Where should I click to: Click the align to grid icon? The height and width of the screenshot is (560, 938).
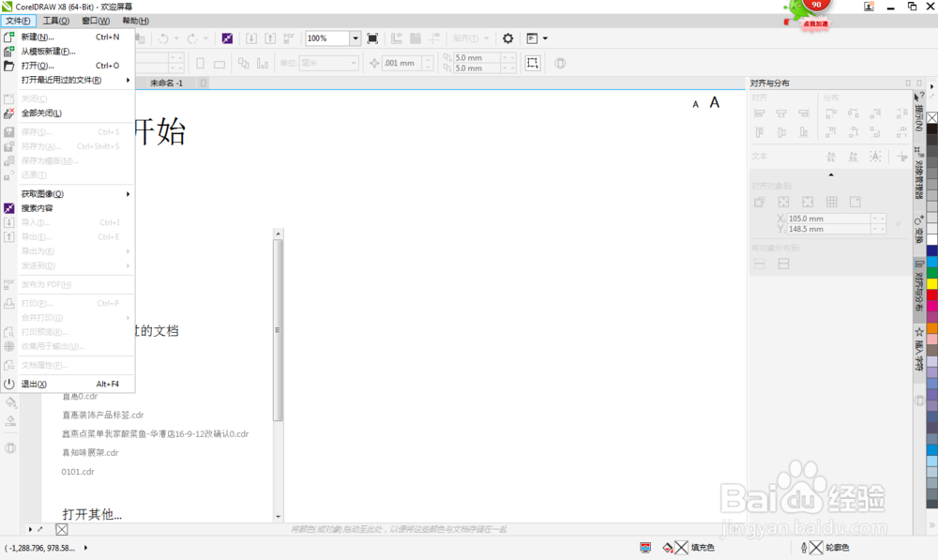(831, 203)
